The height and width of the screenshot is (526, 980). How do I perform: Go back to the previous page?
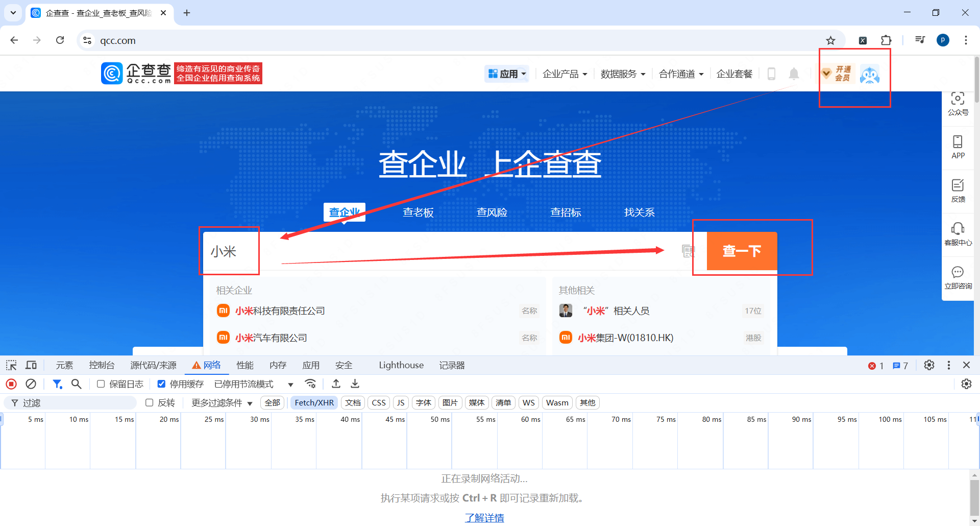point(14,40)
